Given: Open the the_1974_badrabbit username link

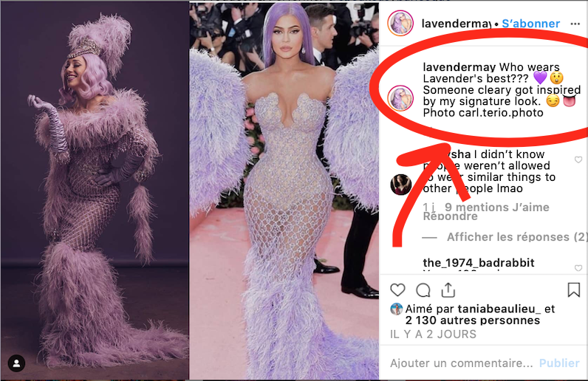Looking at the screenshot, I should (x=479, y=263).
